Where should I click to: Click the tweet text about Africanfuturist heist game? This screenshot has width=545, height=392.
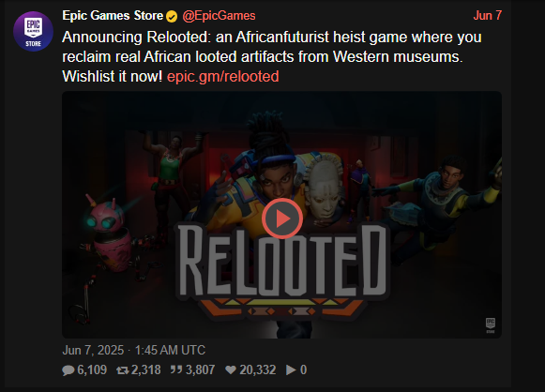tap(271, 56)
